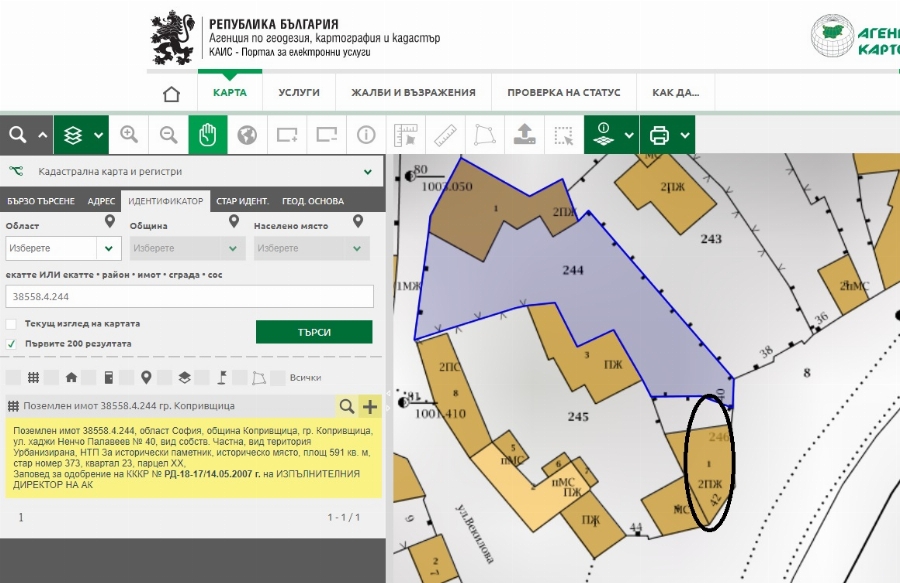
Task: Click the identifier input field
Action: click(189, 296)
